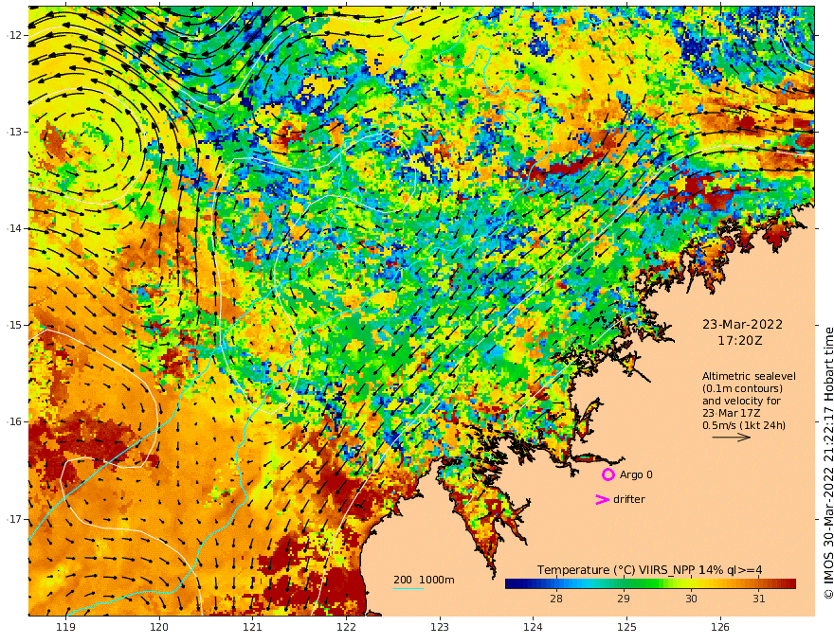Click the colorbar '31' tick label

[x=759, y=599]
